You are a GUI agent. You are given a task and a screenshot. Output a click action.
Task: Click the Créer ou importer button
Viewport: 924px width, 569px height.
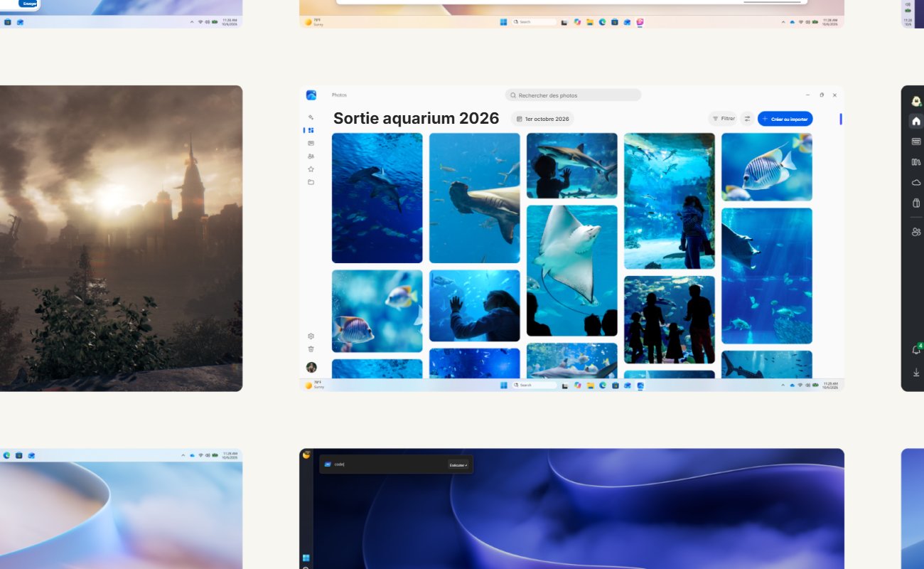[x=785, y=119]
